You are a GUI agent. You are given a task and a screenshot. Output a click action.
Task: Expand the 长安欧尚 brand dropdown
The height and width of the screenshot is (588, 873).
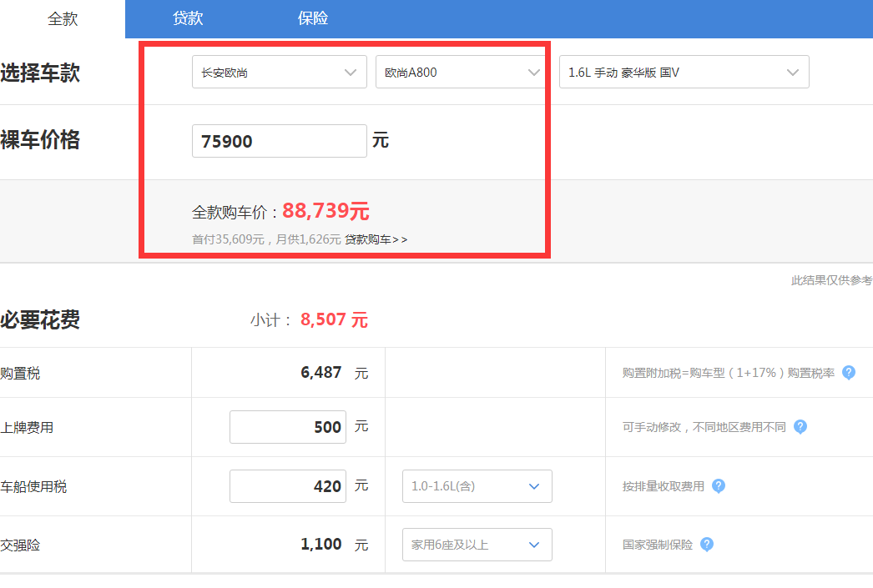pos(280,72)
